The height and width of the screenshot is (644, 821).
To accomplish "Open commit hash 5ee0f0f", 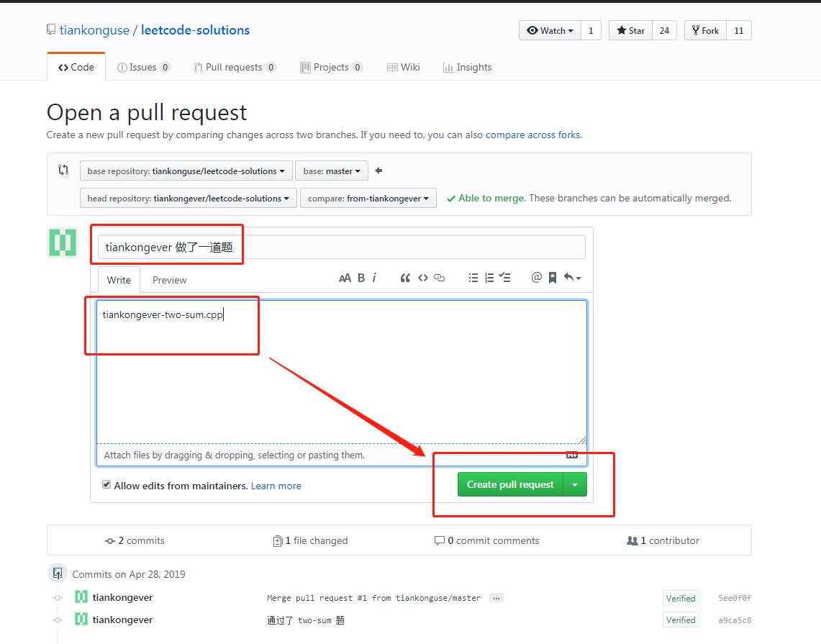I will 735,598.
